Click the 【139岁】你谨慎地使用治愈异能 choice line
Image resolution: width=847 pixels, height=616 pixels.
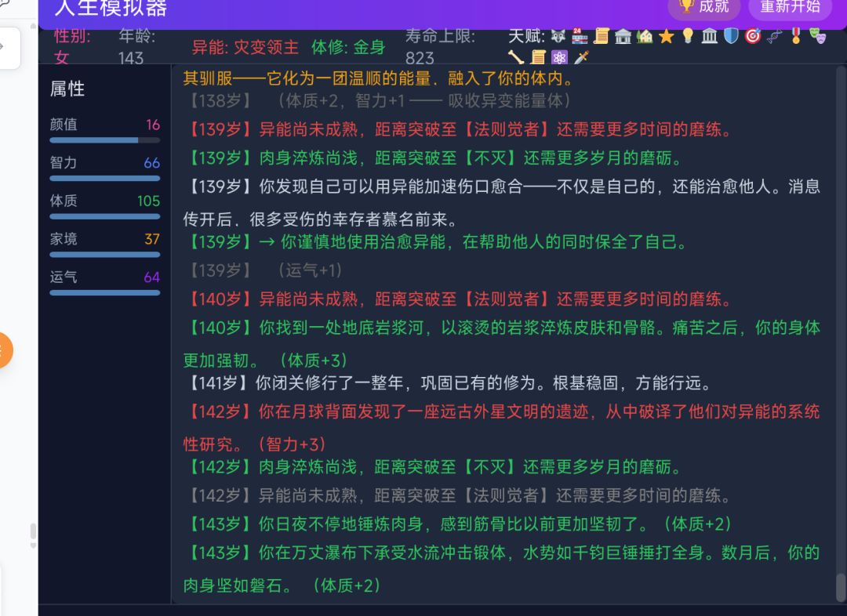click(436, 242)
